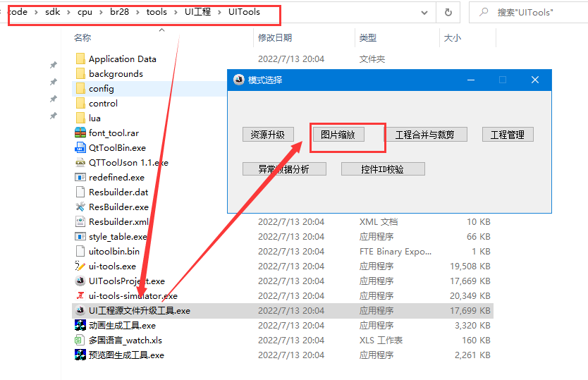
Task: Click the ui-tools-simulator.exe icon
Action: (x=80, y=295)
